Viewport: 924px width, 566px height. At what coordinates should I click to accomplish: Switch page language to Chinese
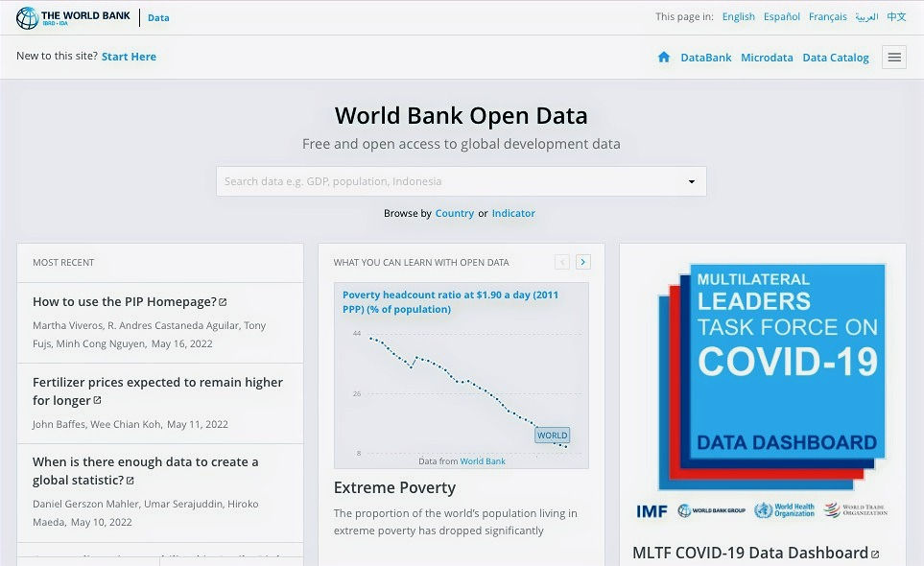click(x=896, y=16)
